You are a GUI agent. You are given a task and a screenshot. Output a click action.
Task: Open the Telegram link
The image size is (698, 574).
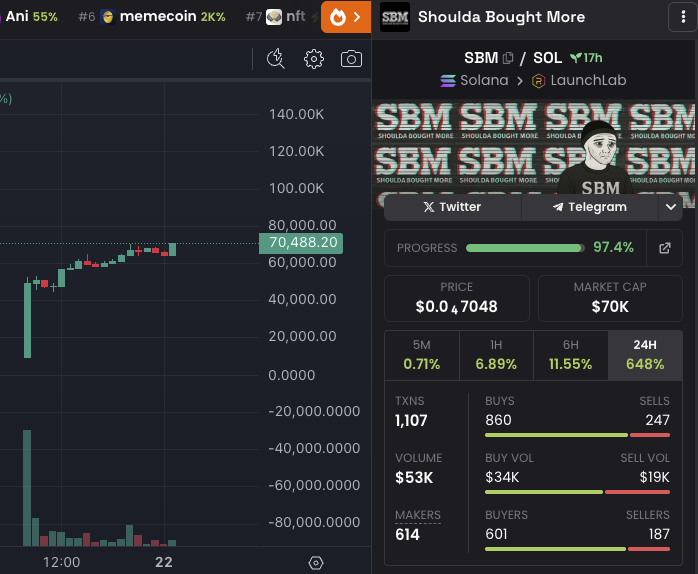click(x=590, y=207)
